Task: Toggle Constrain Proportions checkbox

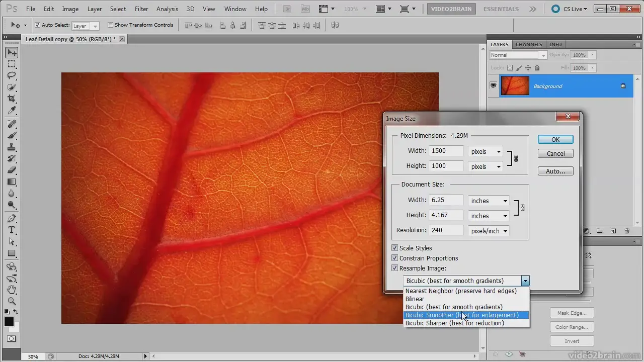Action: [395, 258]
